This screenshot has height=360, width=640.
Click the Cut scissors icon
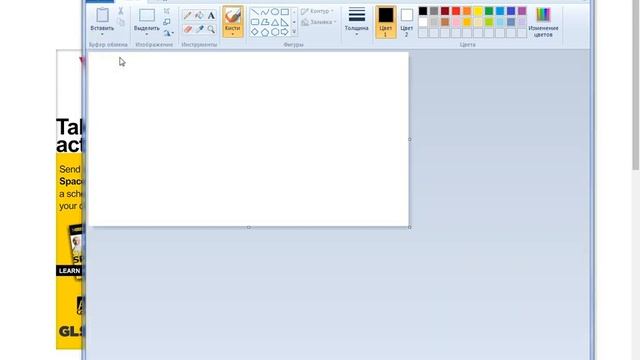point(121,11)
